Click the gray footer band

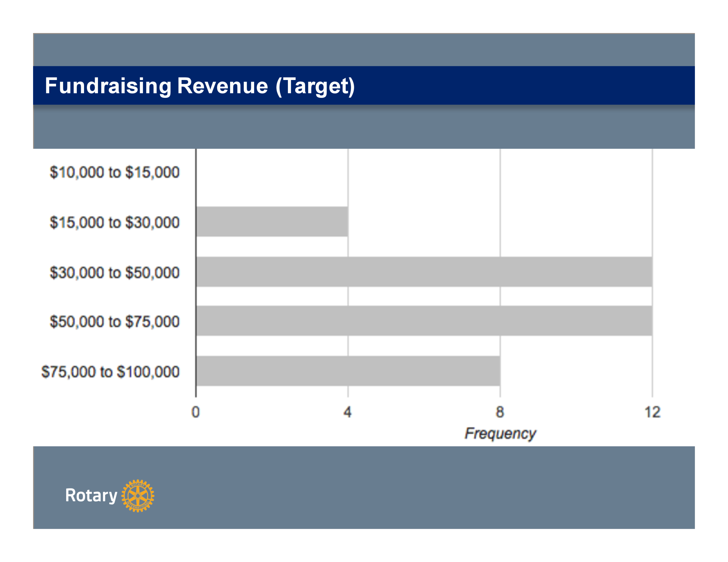coord(400,487)
